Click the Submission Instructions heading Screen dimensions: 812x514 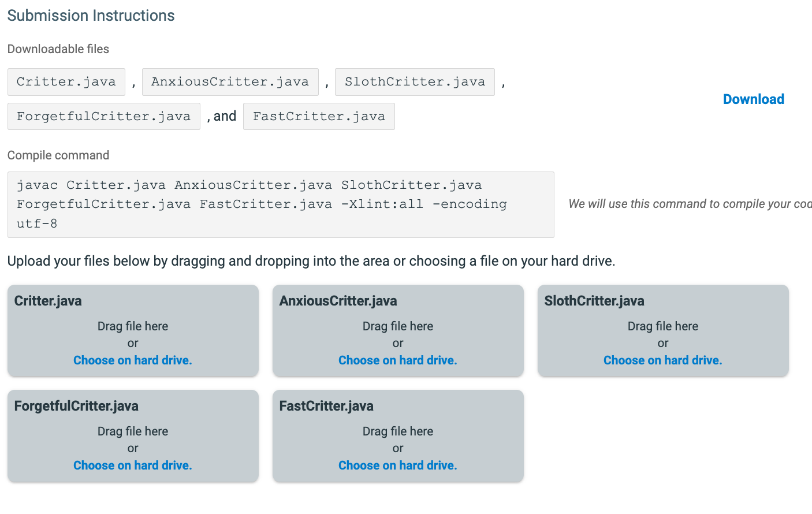pos(91,16)
